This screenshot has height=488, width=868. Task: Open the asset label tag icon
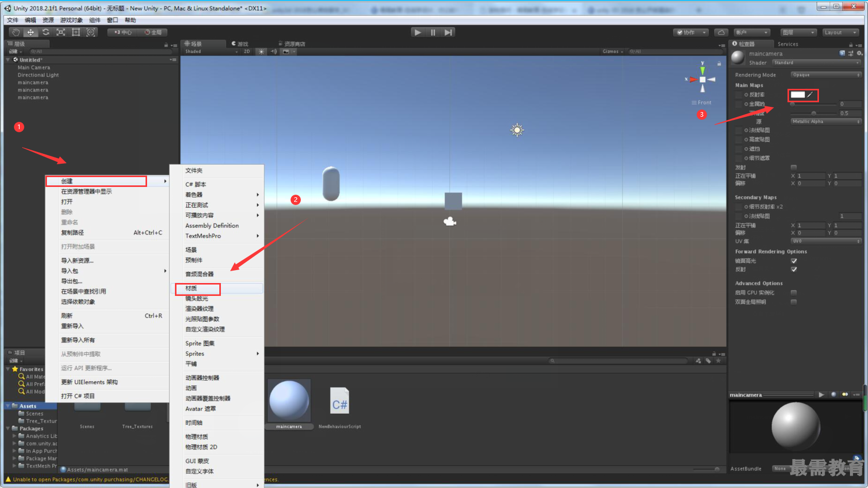click(x=857, y=458)
